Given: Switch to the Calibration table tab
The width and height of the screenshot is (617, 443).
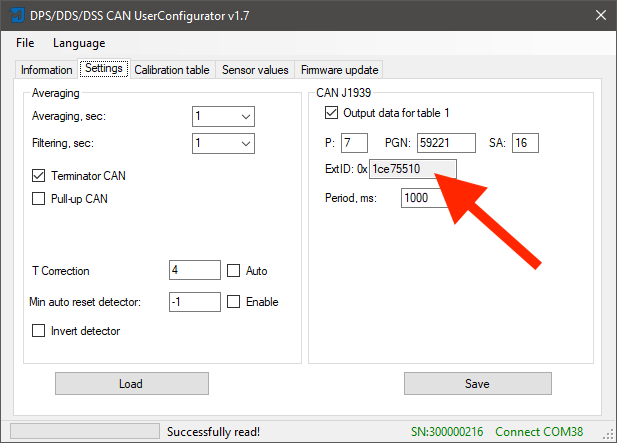Looking at the screenshot, I should click(171, 70).
